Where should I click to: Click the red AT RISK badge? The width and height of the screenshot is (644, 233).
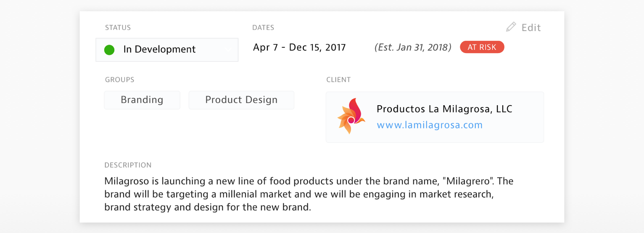point(482,47)
